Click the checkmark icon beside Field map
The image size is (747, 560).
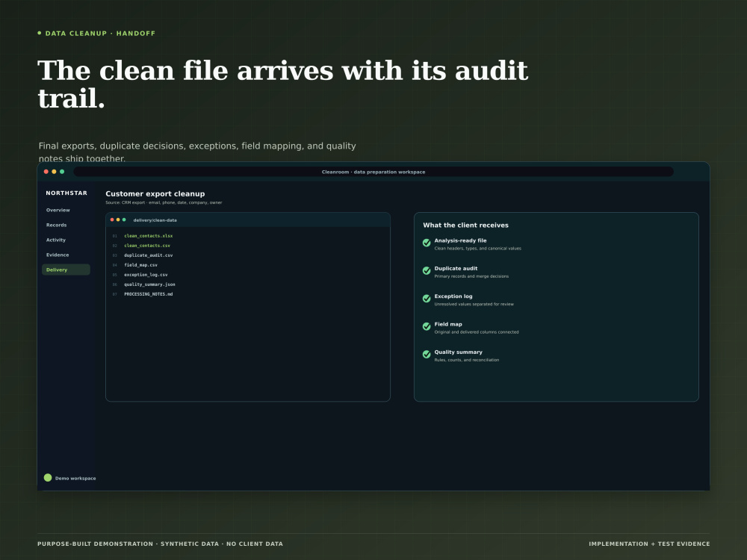[x=427, y=326]
